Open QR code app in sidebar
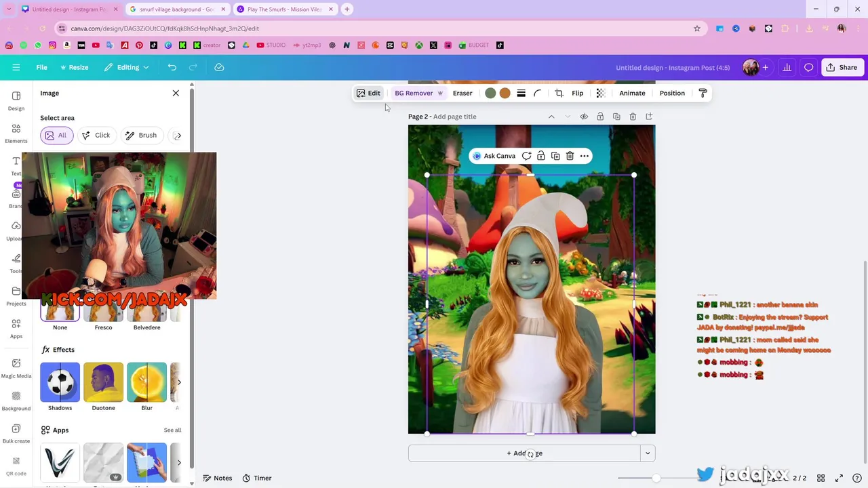 pos(16,465)
